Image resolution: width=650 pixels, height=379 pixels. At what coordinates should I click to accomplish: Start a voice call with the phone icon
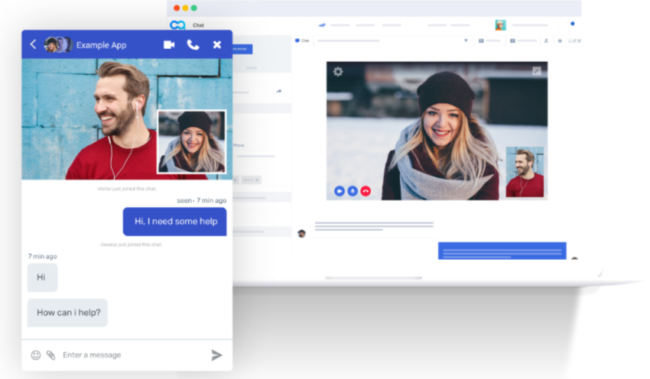(x=193, y=44)
